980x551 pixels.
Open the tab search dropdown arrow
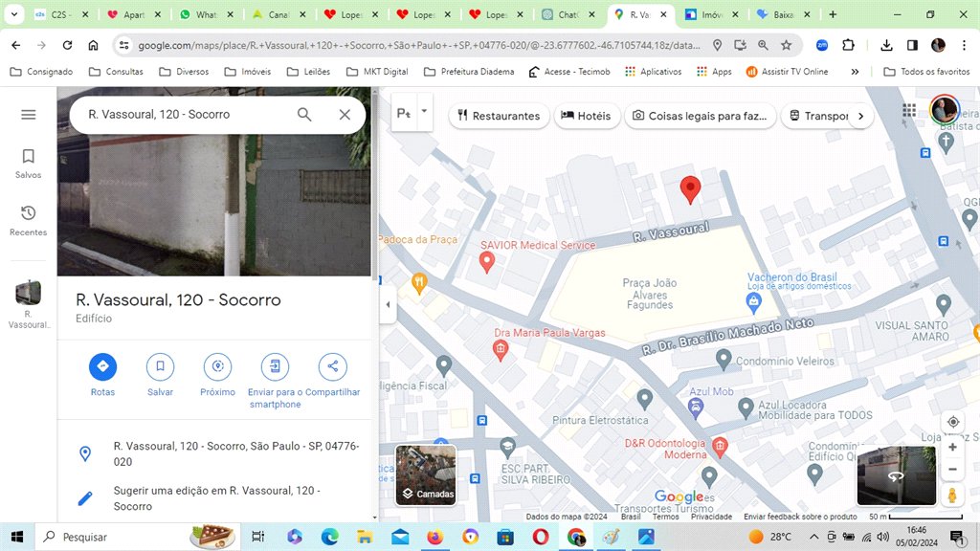[13, 14]
